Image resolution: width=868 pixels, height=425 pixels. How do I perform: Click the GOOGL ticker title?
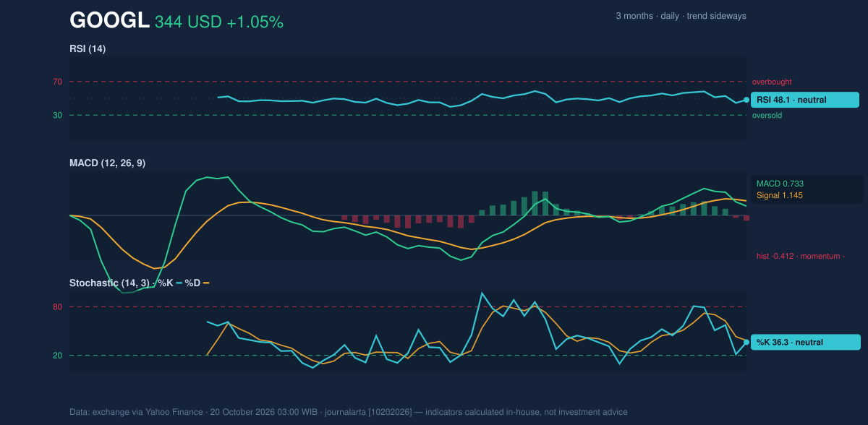109,21
